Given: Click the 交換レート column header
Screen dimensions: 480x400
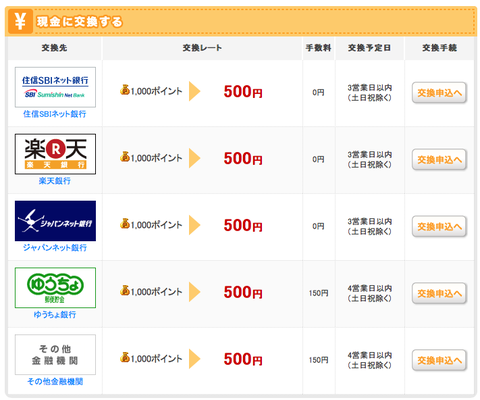Looking at the screenshot, I should pos(202,48).
